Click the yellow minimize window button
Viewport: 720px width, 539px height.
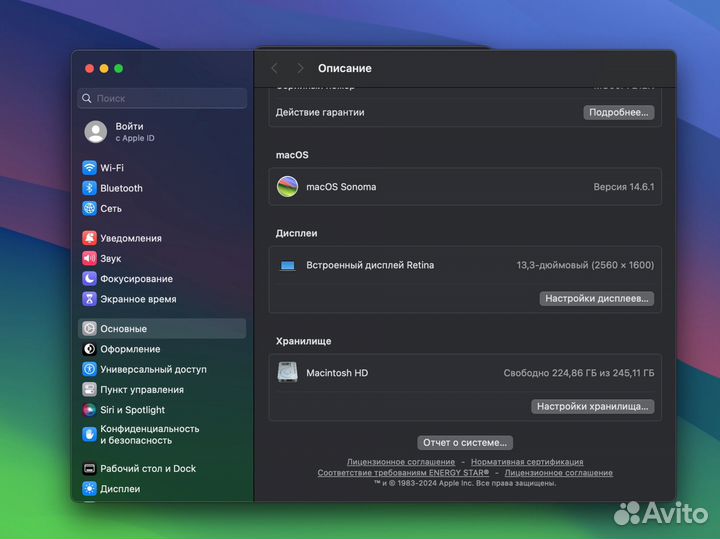point(104,68)
